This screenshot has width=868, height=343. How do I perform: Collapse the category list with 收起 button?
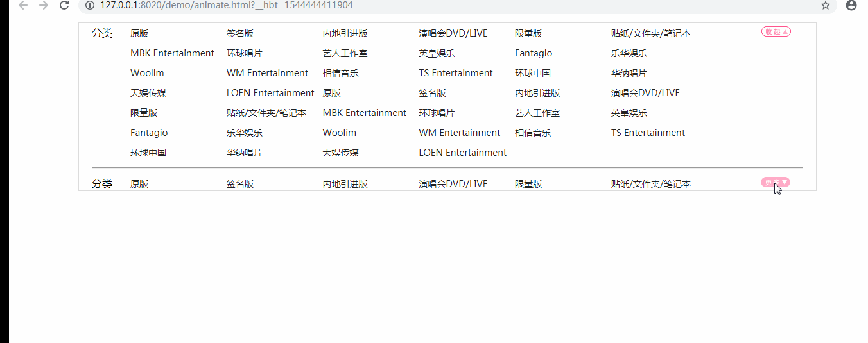point(776,32)
